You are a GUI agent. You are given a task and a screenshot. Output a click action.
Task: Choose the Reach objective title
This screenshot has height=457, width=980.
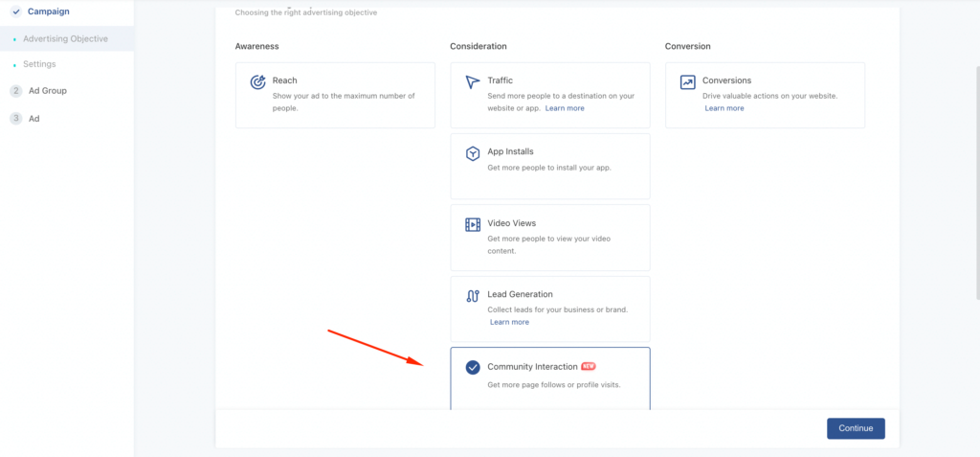(x=285, y=80)
